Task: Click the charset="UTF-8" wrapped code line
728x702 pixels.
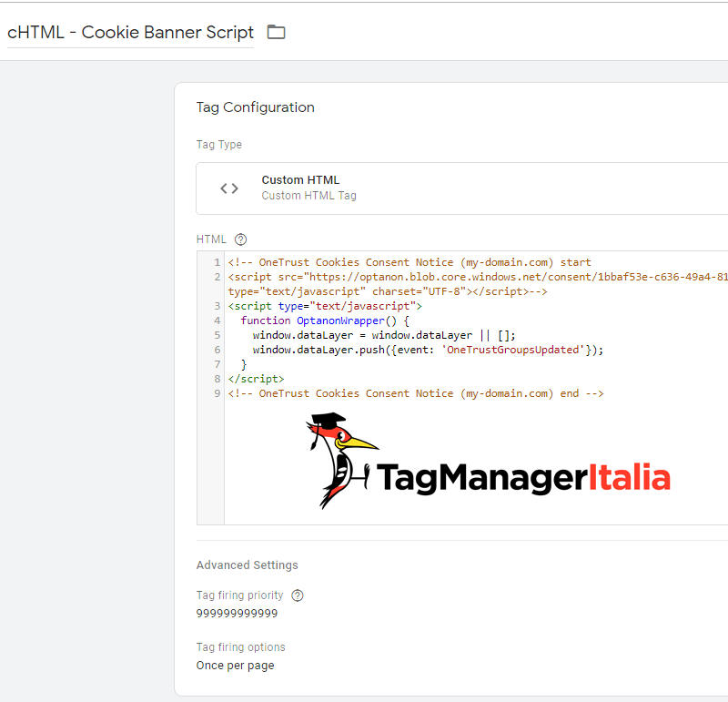Action: [388, 291]
